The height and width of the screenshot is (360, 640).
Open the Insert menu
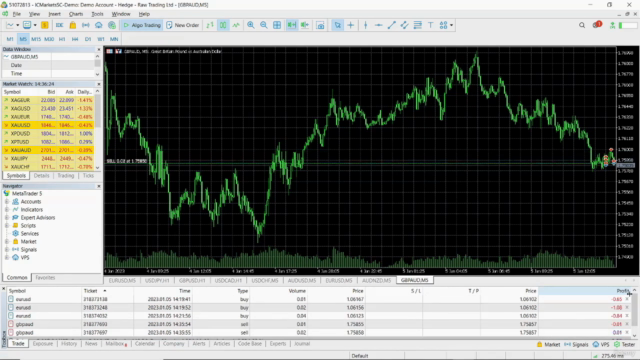[x=54, y=14]
